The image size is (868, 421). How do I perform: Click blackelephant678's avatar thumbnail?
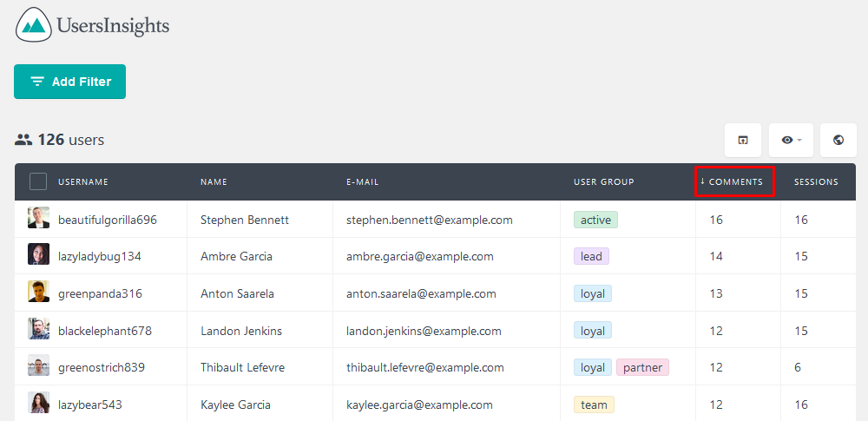[39, 328]
